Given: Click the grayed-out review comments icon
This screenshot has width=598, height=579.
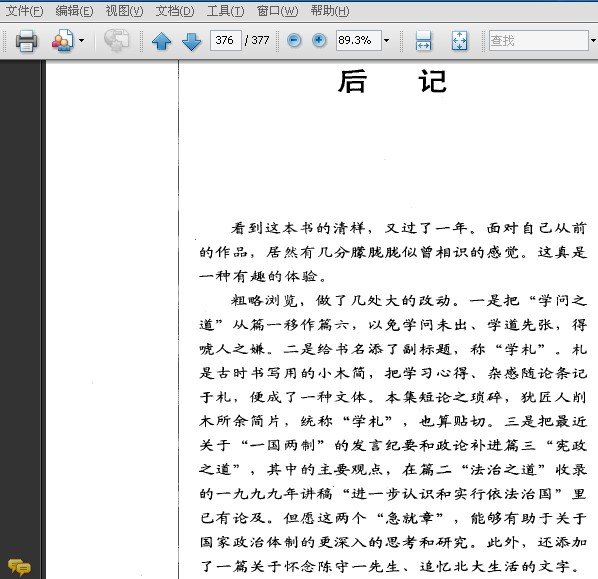Looking at the screenshot, I should point(117,40).
